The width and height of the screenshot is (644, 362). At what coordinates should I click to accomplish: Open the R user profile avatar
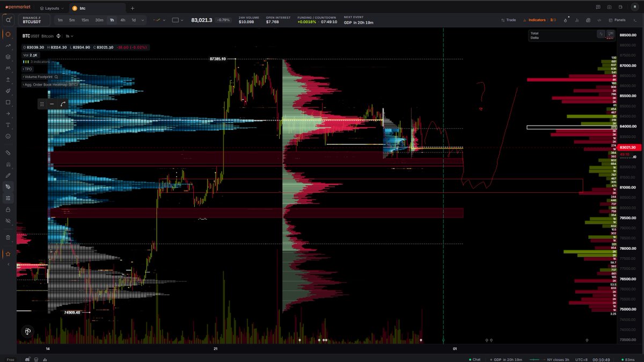coord(634,8)
